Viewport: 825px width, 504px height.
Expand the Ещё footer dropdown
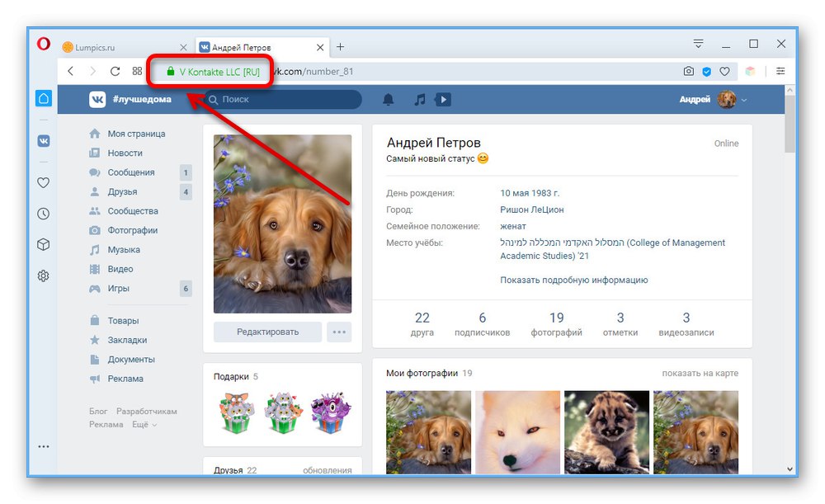(144, 425)
